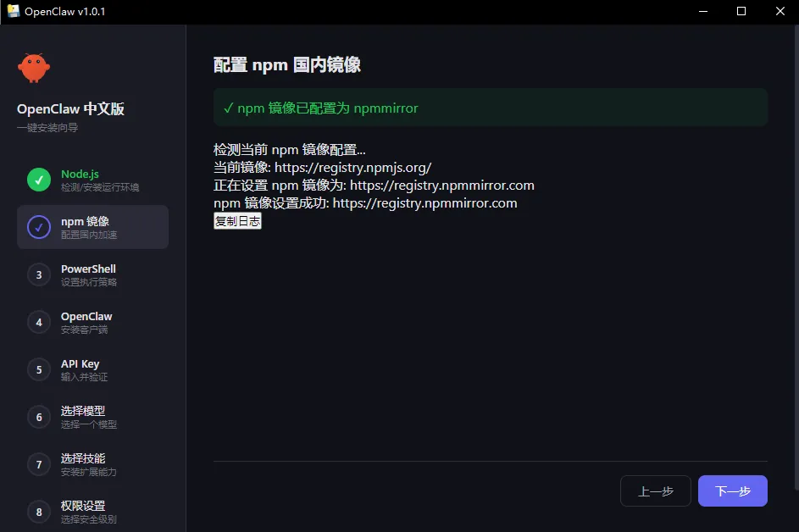
Task: Click the 上一步 button
Action: pos(655,491)
